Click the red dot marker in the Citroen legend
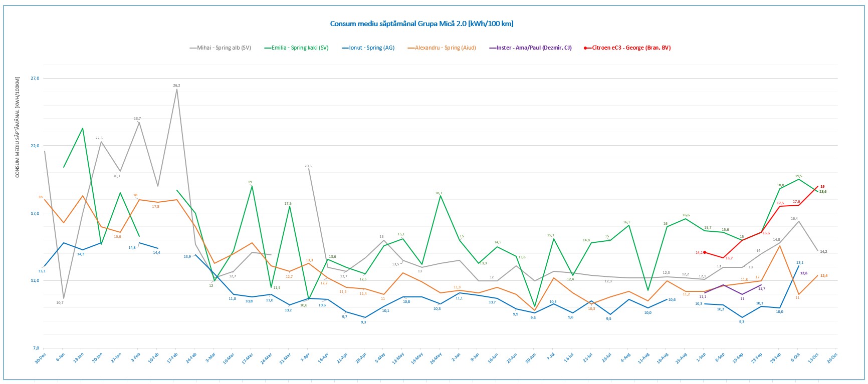Screen dimensions: 868x384 coord(586,48)
